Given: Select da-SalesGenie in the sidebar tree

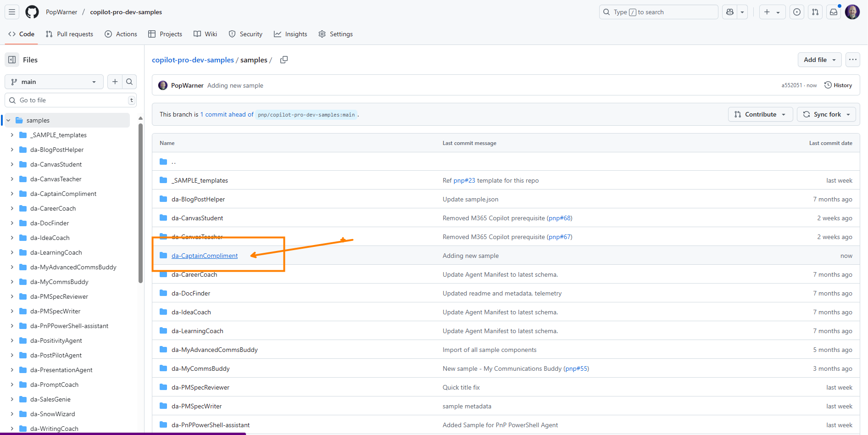Looking at the screenshot, I should (50, 399).
